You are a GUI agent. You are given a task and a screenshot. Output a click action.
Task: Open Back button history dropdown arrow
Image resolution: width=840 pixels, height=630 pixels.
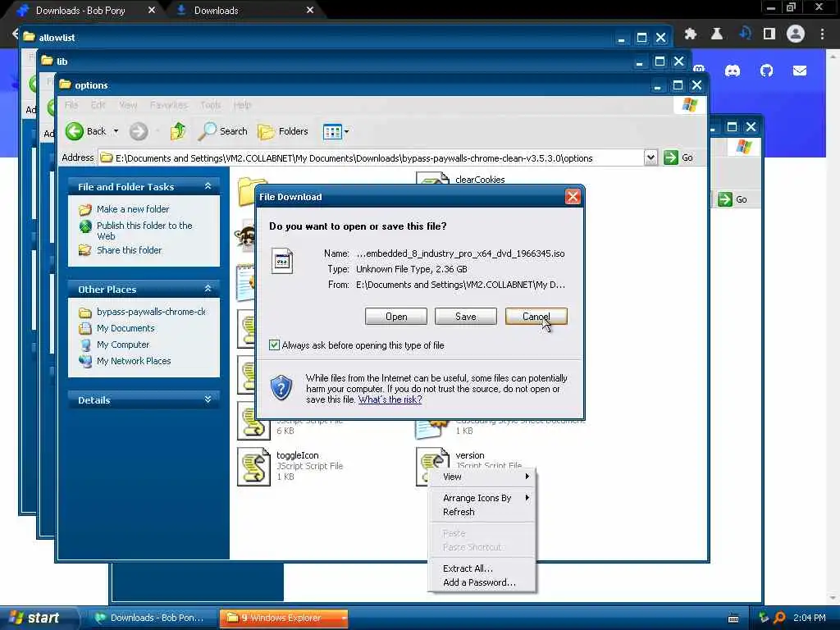[x=116, y=131]
